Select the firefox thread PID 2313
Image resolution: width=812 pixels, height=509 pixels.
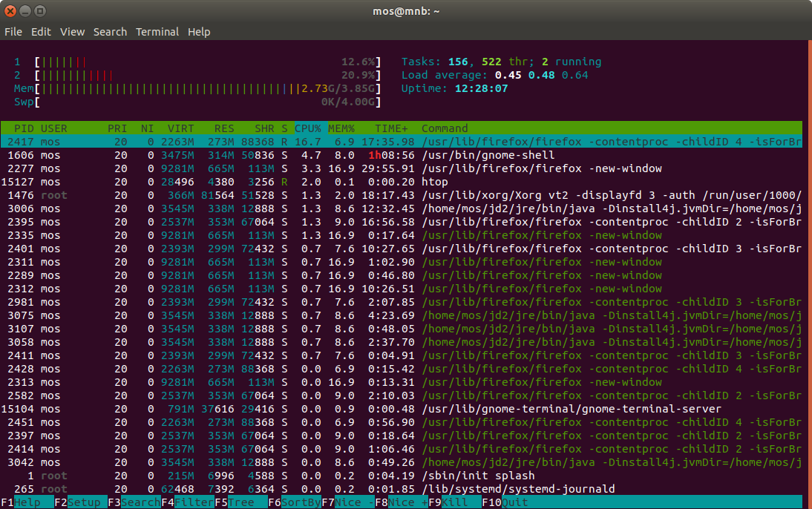(402, 383)
